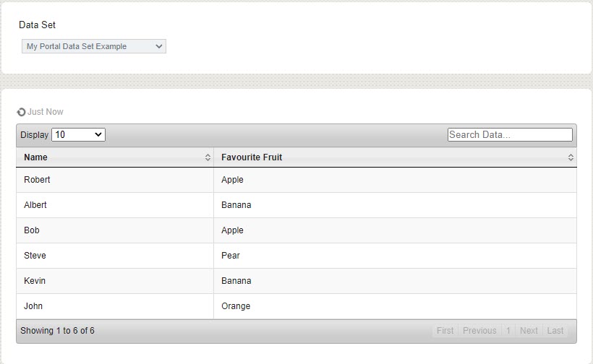
Task: Select the Steve name cell
Action: [x=115, y=256]
